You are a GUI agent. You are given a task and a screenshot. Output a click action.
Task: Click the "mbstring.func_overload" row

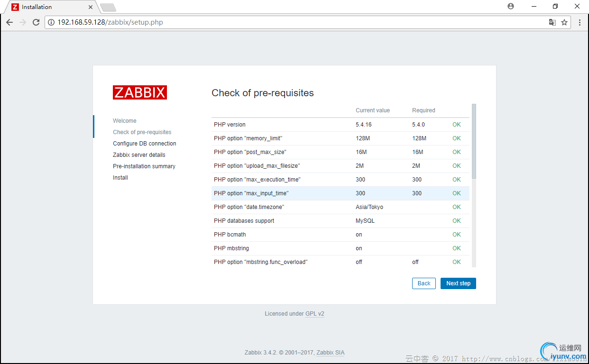(x=341, y=262)
